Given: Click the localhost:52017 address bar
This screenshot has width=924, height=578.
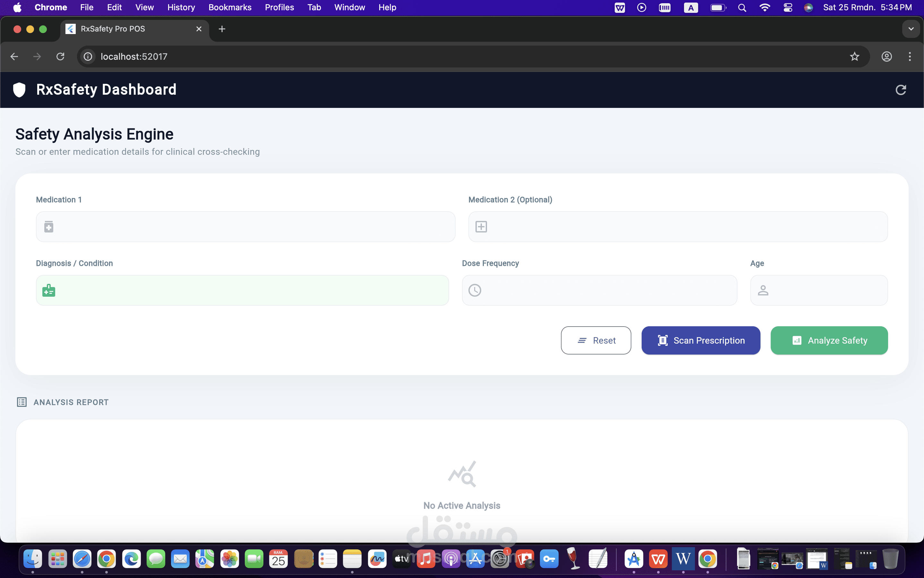Looking at the screenshot, I should [474, 57].
